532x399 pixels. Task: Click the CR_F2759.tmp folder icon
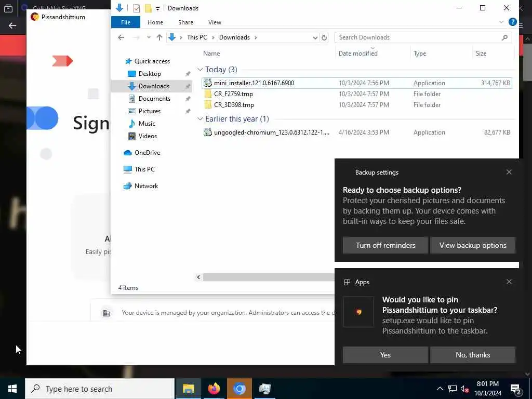(x=208, y=94)
